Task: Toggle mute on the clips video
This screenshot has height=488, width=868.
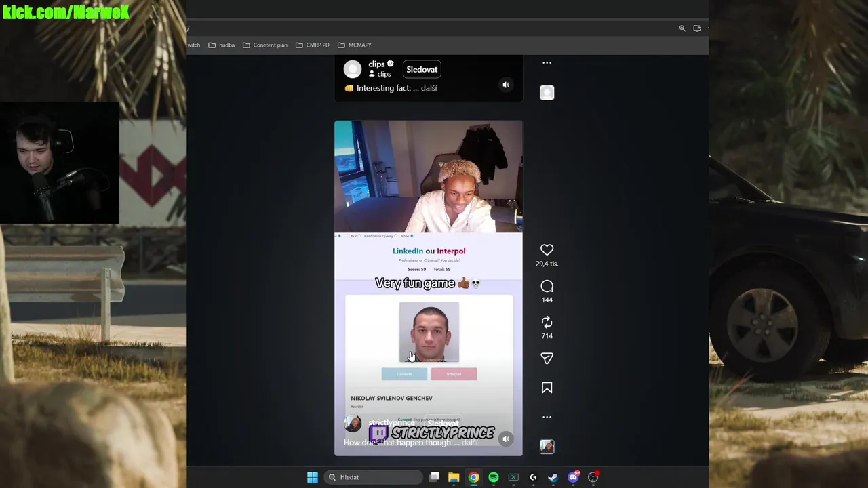Action: pyautogui.click(x=506, y=85)
